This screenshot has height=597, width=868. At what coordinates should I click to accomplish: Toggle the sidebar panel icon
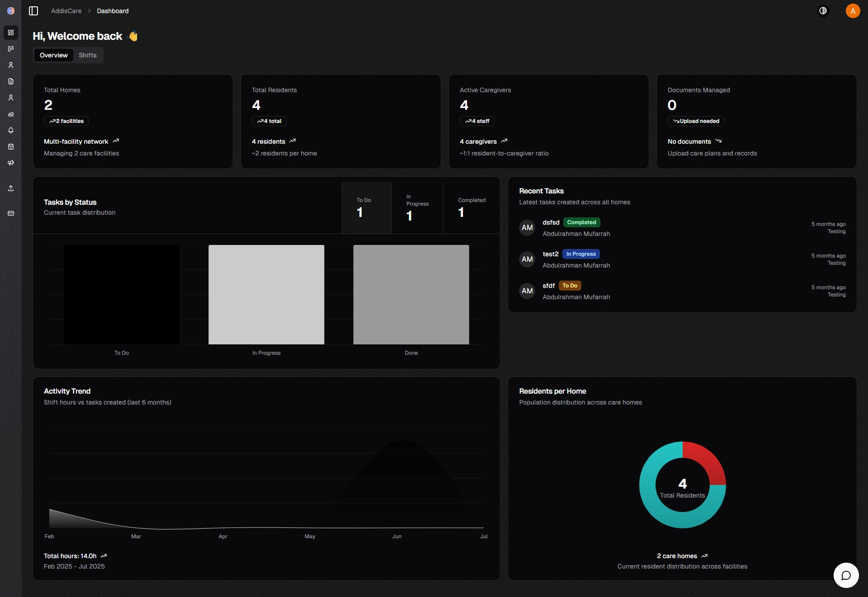33,11
